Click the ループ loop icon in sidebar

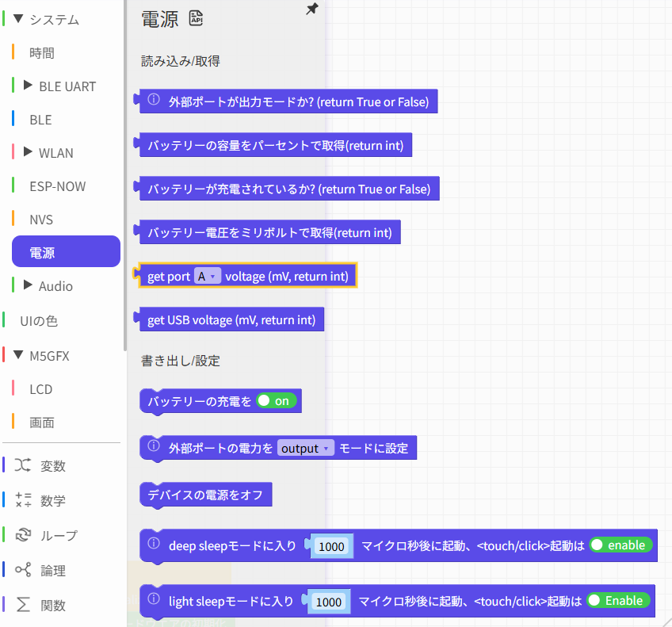pyautogui.click(x=23, y=535)
